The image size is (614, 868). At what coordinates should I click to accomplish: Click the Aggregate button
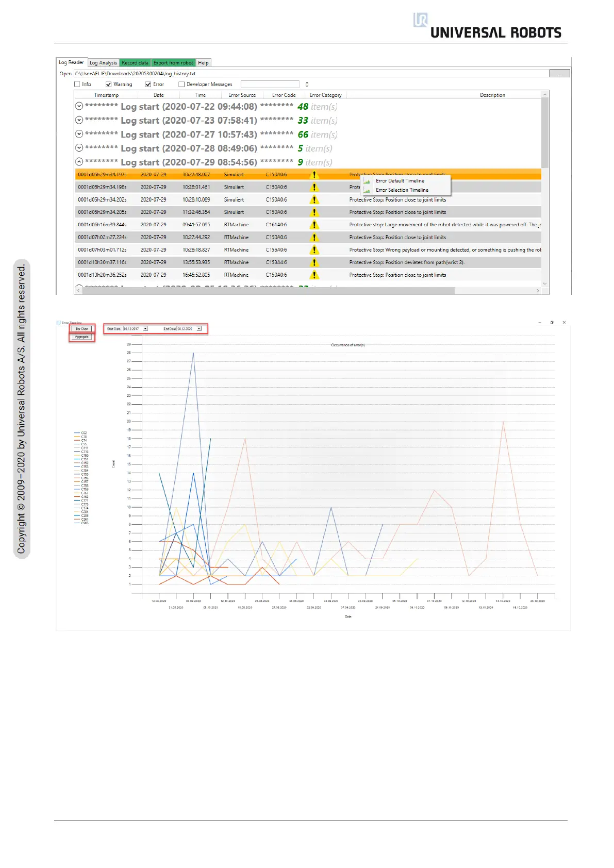[x=82, y=337]
